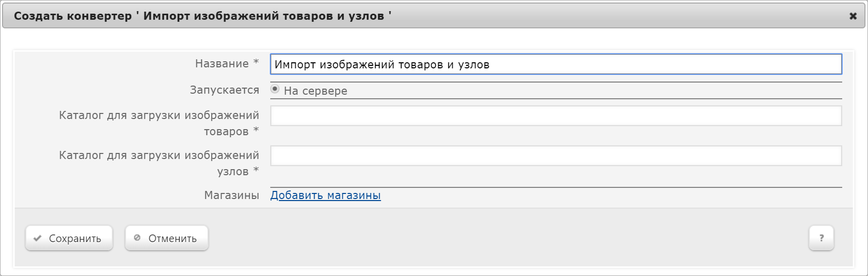The height and width of the screenshot is (276, 868).
Task: Click the На сервере option text
Action: pyautogui.click(x=315, y=91)
